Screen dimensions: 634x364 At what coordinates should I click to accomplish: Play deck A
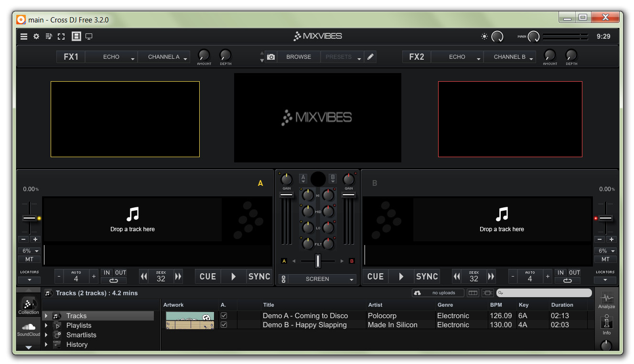pyautogui.click(x=234, y=277)
